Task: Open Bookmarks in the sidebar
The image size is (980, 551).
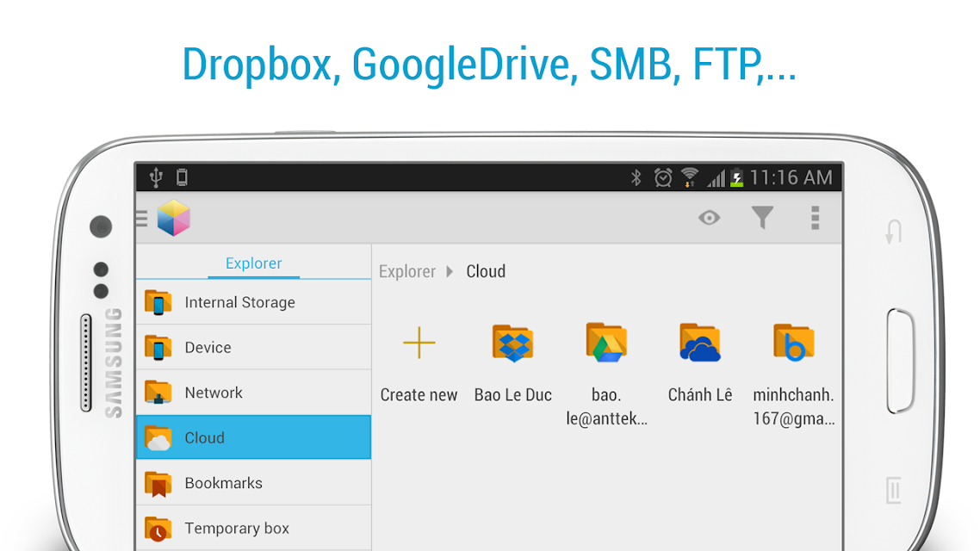Action: point(254,483)
